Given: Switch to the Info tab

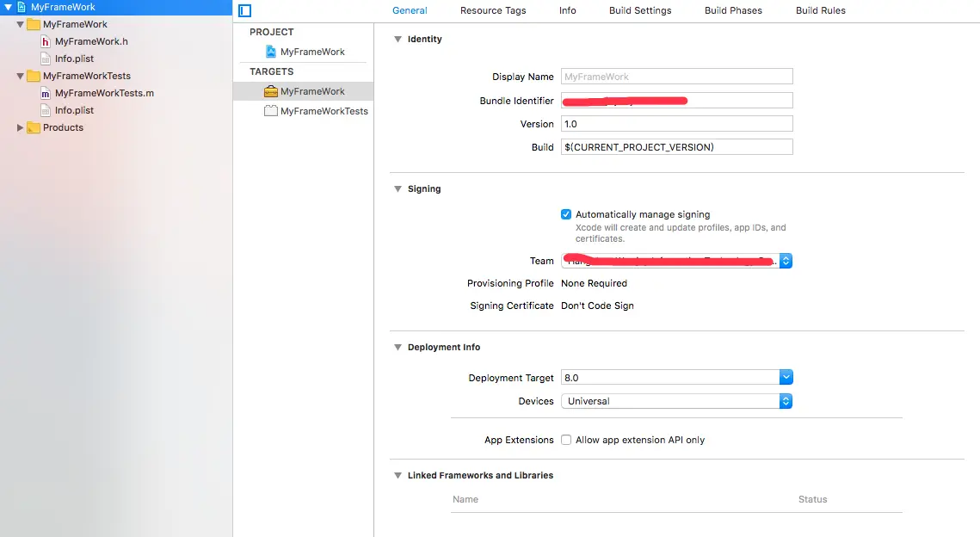Looking at the screenshot, I should click(x=568, y=10).
